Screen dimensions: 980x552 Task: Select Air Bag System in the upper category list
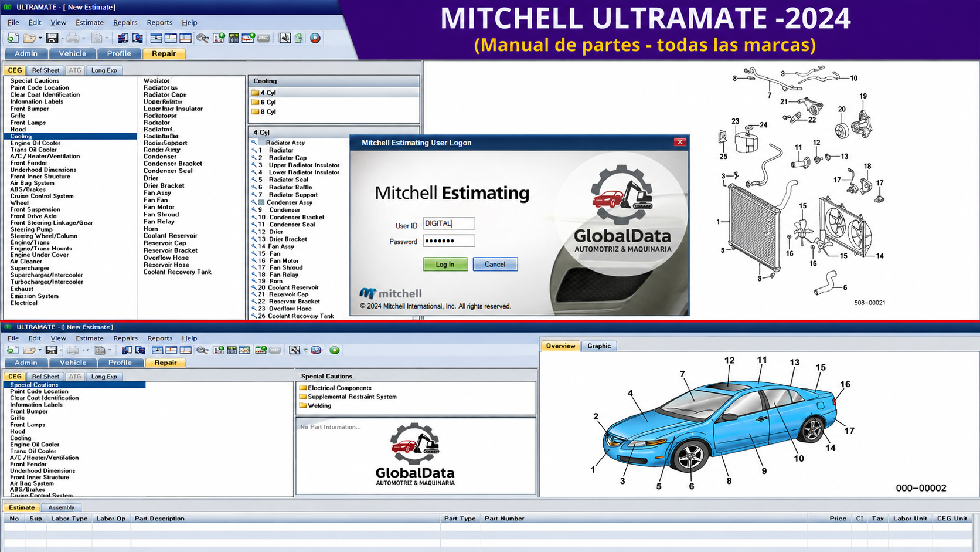coord(32,183)
